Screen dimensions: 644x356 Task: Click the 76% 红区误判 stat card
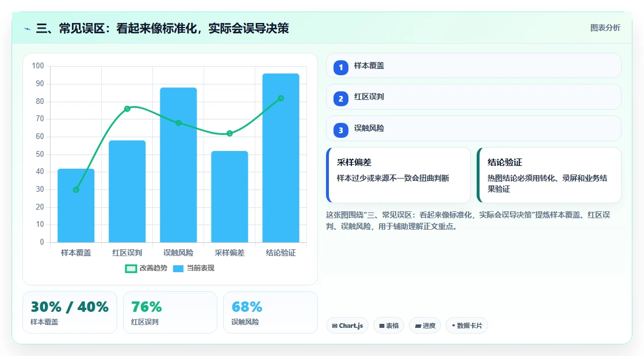(x=170, y=312)
